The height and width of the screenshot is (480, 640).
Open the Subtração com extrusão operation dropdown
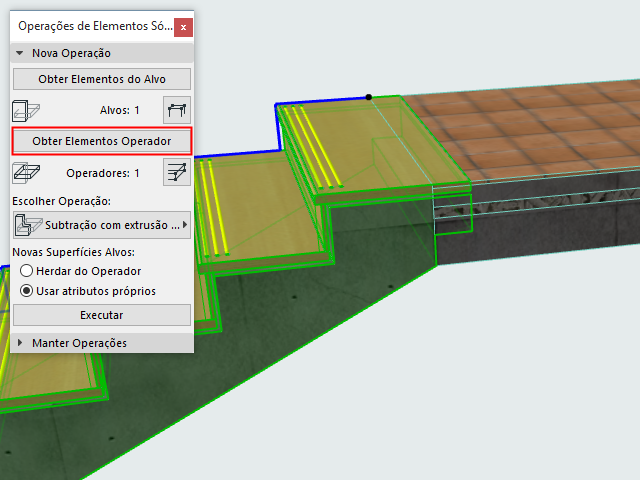click(102, 225)
